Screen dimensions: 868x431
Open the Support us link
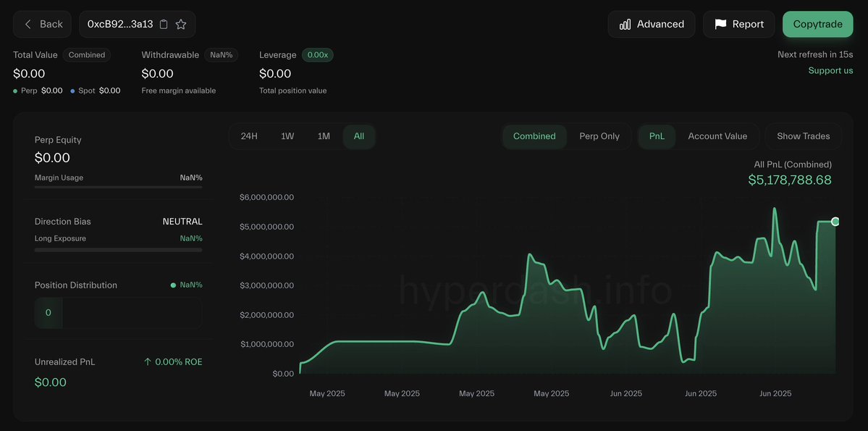coord(830,70)
